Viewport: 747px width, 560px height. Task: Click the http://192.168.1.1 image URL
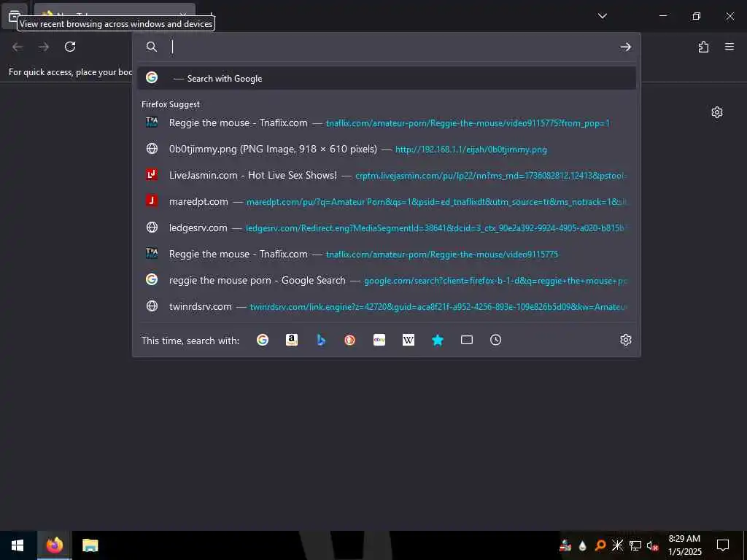(471, 149)
